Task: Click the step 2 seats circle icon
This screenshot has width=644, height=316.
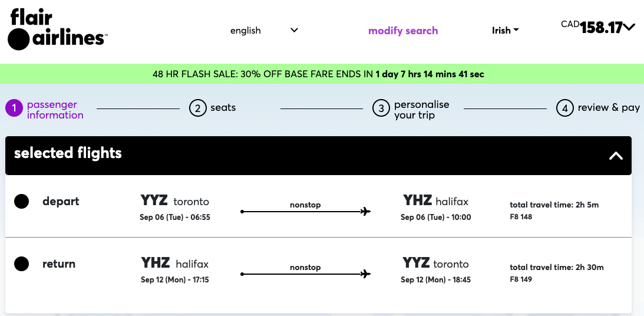Action: point(197,108)
